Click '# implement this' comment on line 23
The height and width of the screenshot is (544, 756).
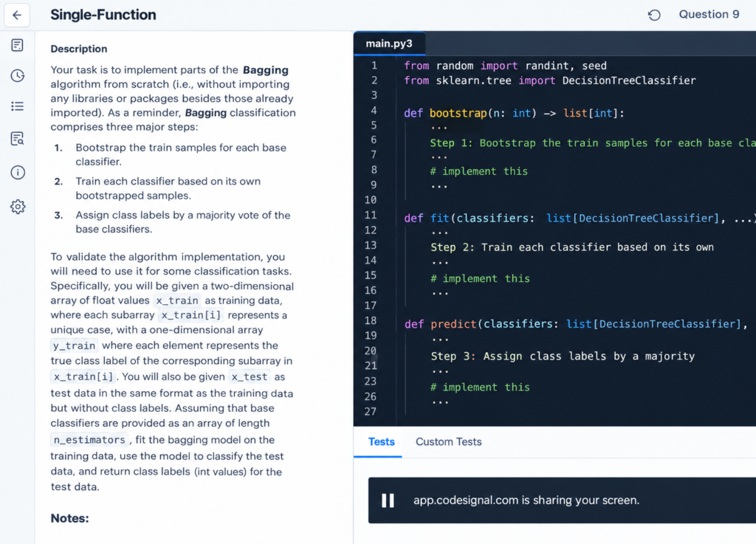click(480, 388)
